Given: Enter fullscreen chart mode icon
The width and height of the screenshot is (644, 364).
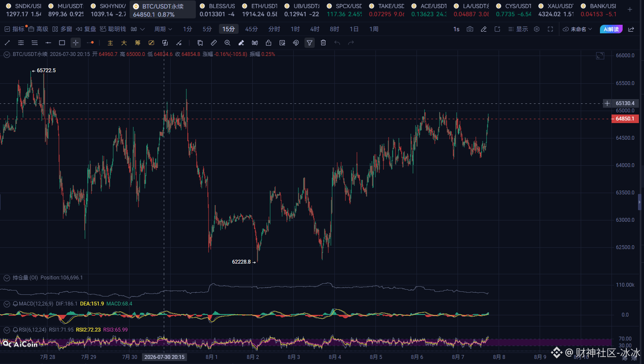Looking at the screenshot, I should [550, 29].
